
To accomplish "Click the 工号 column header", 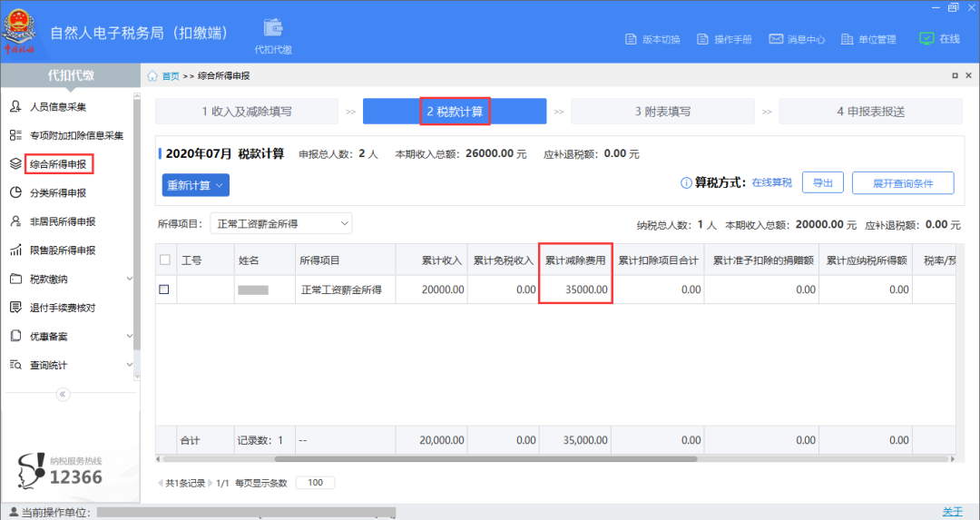I will 206,260.
